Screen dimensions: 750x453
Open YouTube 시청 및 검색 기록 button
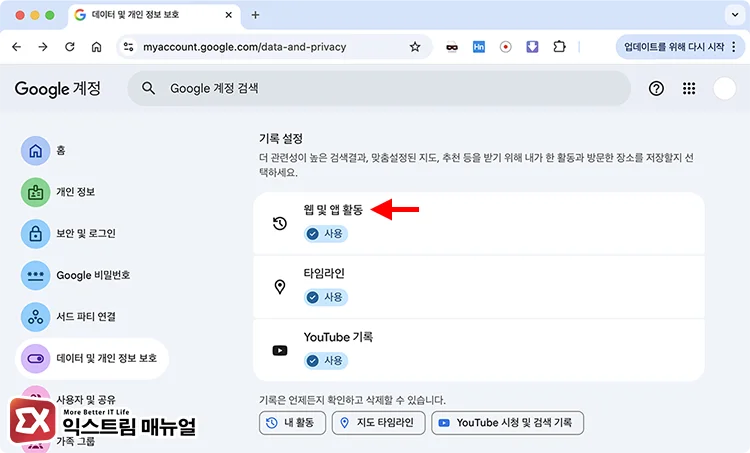click(507, 423)
